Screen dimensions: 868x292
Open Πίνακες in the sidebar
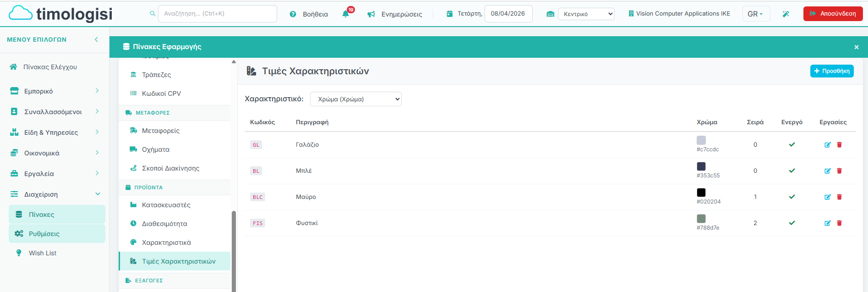pos(57,214)
